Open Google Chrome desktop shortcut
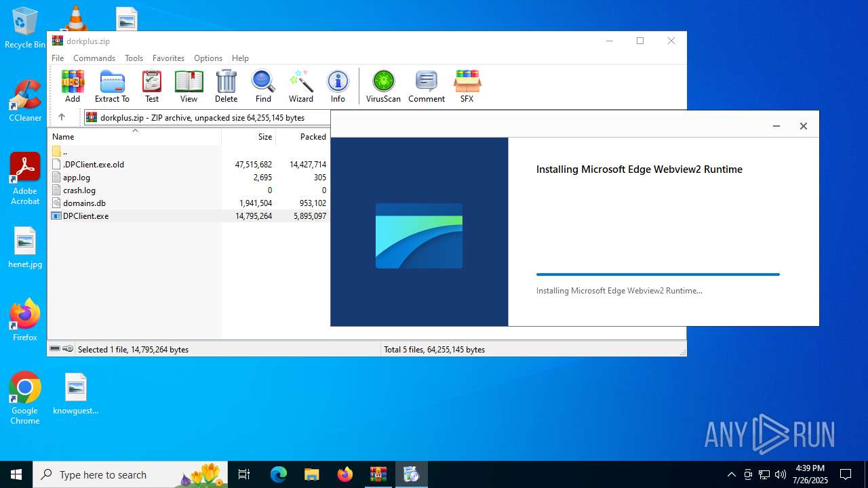 point(25,399)
